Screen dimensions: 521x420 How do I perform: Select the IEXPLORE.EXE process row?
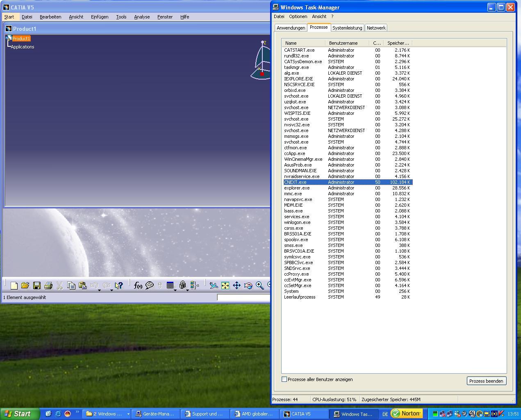point(348,79)
